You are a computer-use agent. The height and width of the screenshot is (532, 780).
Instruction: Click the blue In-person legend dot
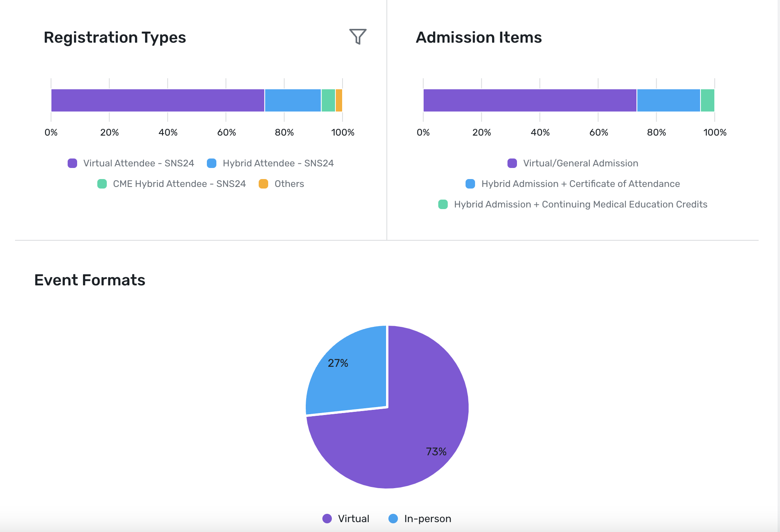point(393,519)
